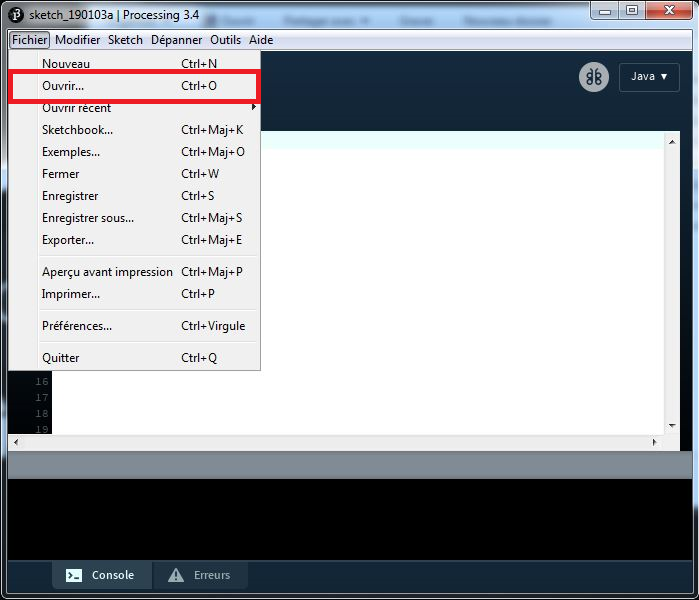Select Quitter to exit Processing

(x=134, y=358)
